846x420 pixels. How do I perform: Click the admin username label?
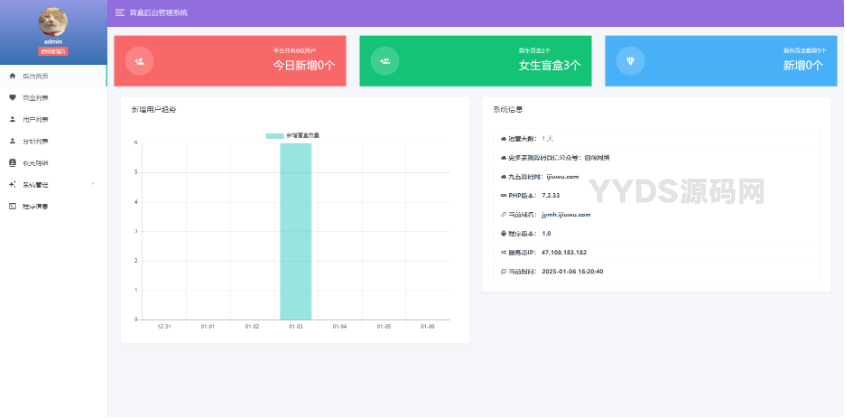pos(53,42)
